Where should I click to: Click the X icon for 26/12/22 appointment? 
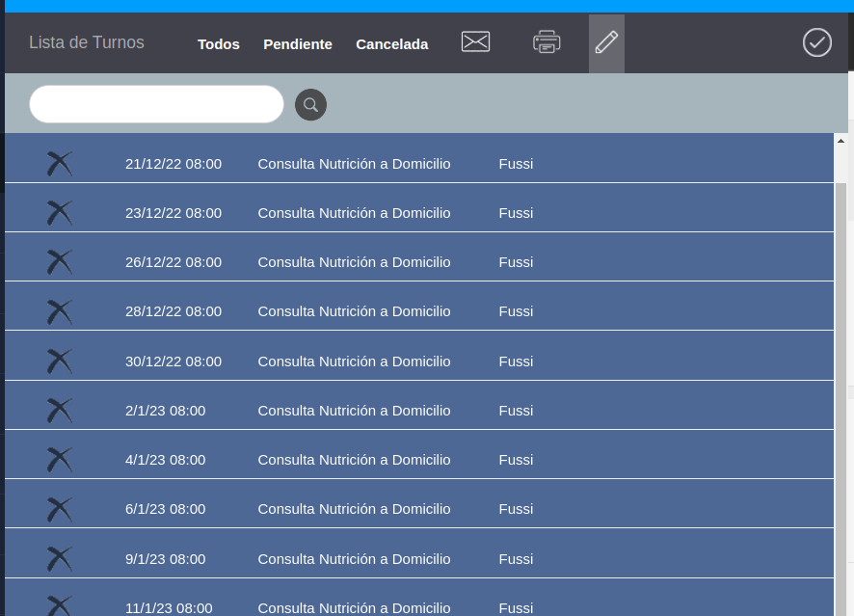coord(60,262)
